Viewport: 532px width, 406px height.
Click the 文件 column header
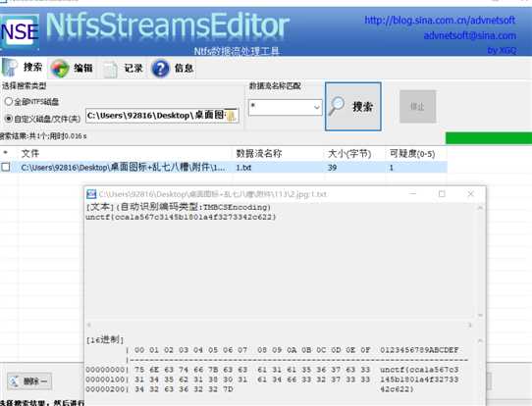[x=30, y=154]
